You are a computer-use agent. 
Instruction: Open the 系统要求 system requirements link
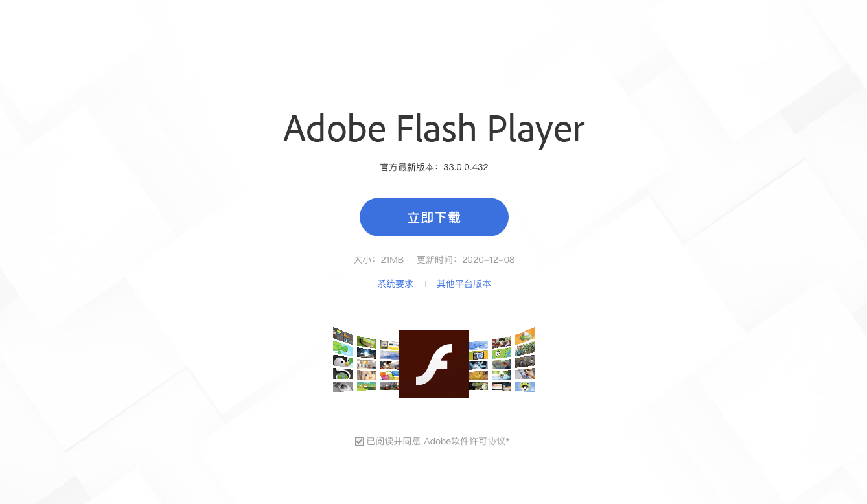coord(395,284)
